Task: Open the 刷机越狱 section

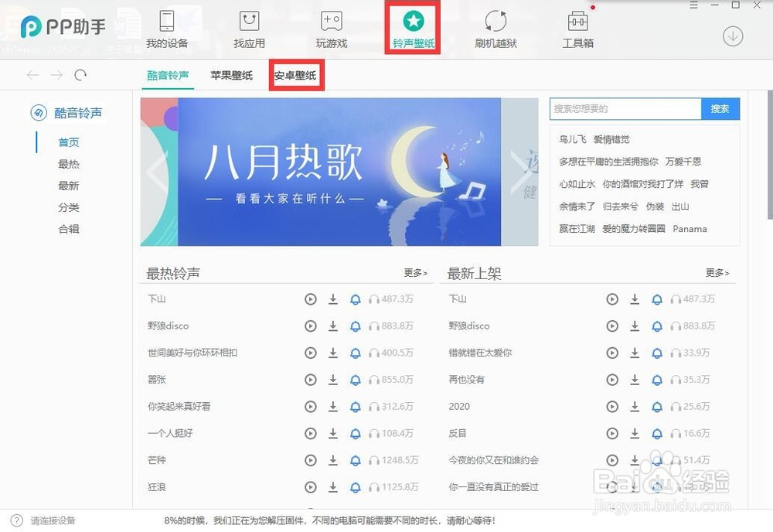Action: click(495, 30)
